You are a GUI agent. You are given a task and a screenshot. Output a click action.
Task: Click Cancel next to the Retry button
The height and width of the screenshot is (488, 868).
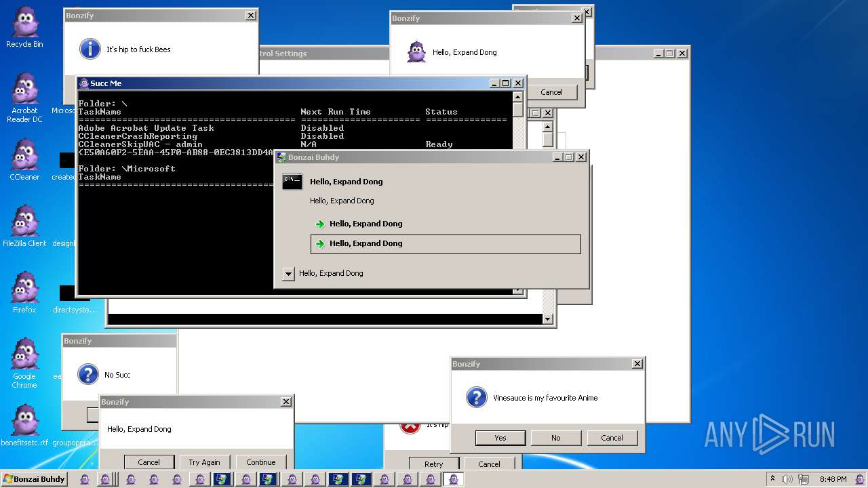[x=490, y=464]
